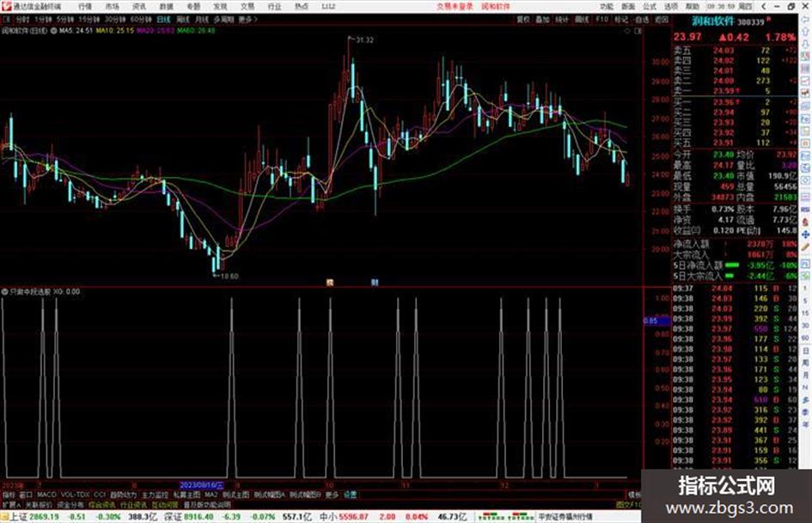The height and width of the screenshot is (523, 812).
Task: Click the orange pencil icon in right sidebar
Action: (805, 247)
